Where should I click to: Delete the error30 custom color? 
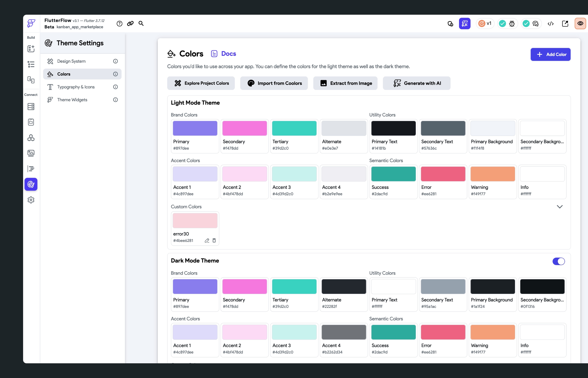click(x=214, y=241)
